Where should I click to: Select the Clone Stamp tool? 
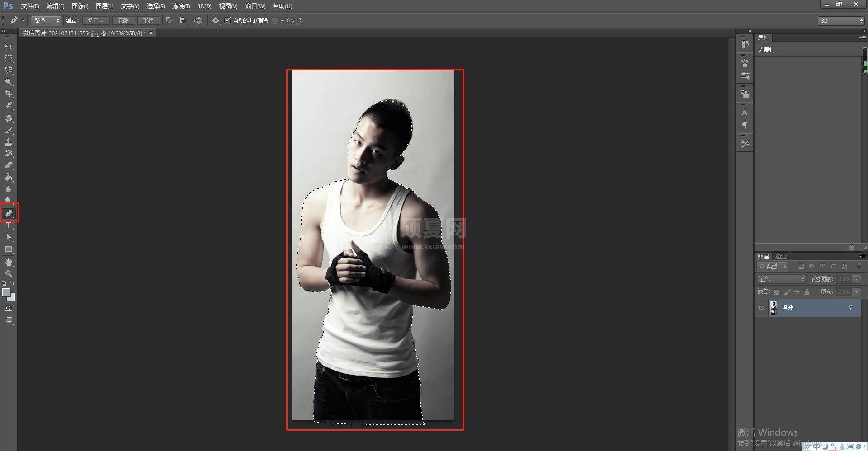pos(9,142)
